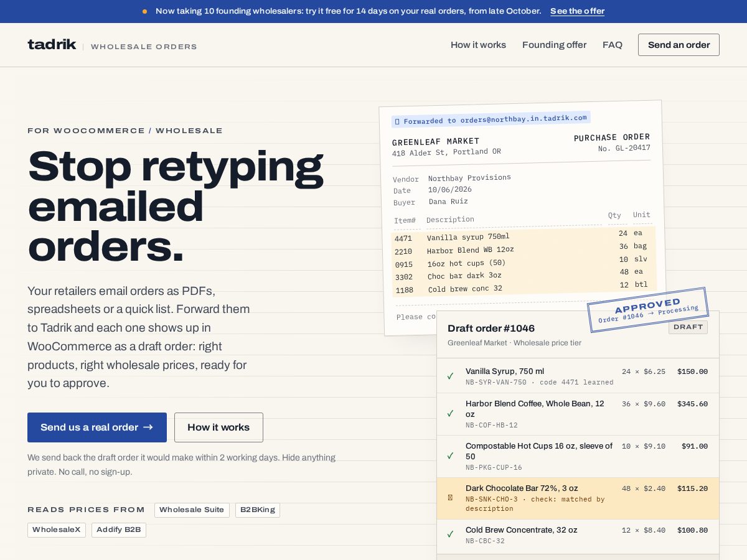Select the B2BKing tag
This screenshot has width=747, height=560.
[x=258, y=510]
